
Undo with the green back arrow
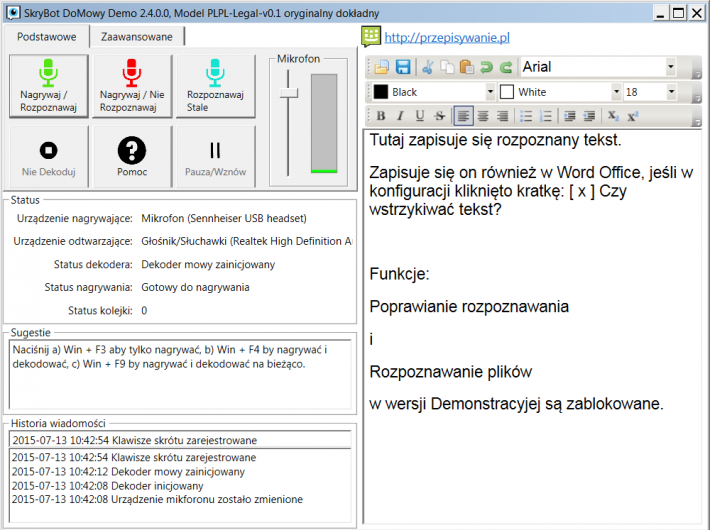(x=486, y=67)
